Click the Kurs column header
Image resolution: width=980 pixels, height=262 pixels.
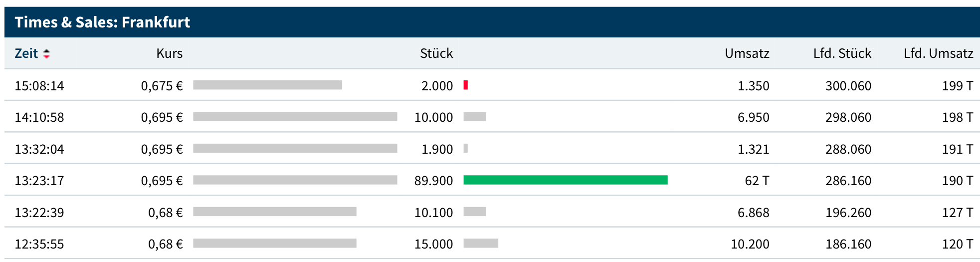(x=169, y=53)
